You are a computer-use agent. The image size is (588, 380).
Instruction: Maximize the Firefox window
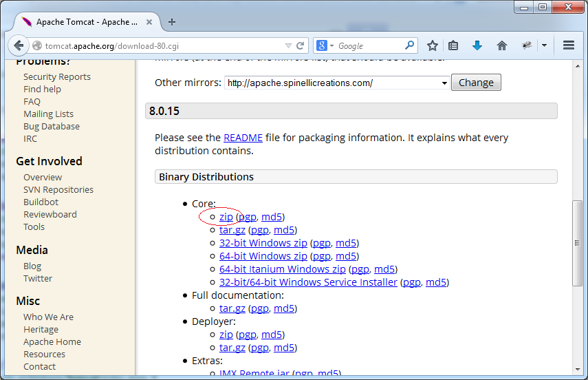(542, 8)
